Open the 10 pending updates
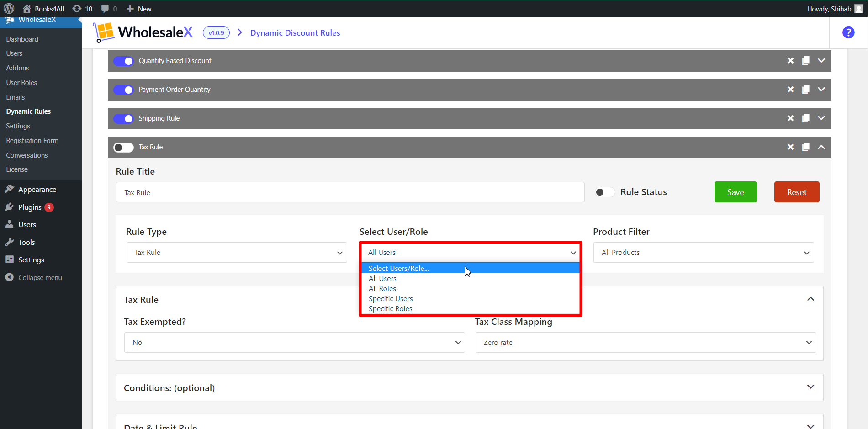The width and height of the screenshot is (868, 429). 83,9
